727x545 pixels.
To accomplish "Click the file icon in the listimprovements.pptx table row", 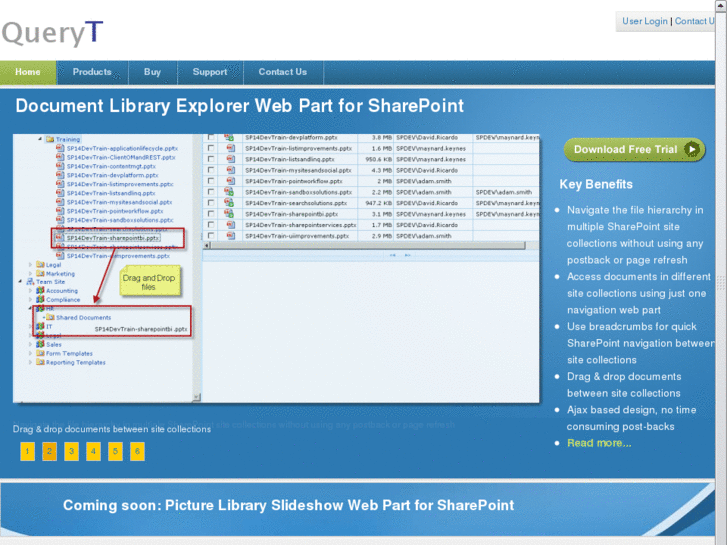I will pyautogui.click(x=230, y=148).
